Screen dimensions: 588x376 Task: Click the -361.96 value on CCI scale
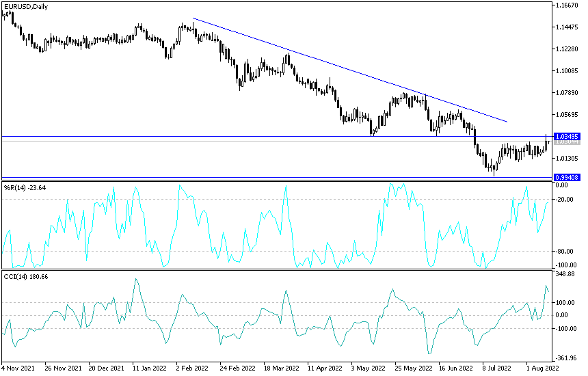coord(566,358)
